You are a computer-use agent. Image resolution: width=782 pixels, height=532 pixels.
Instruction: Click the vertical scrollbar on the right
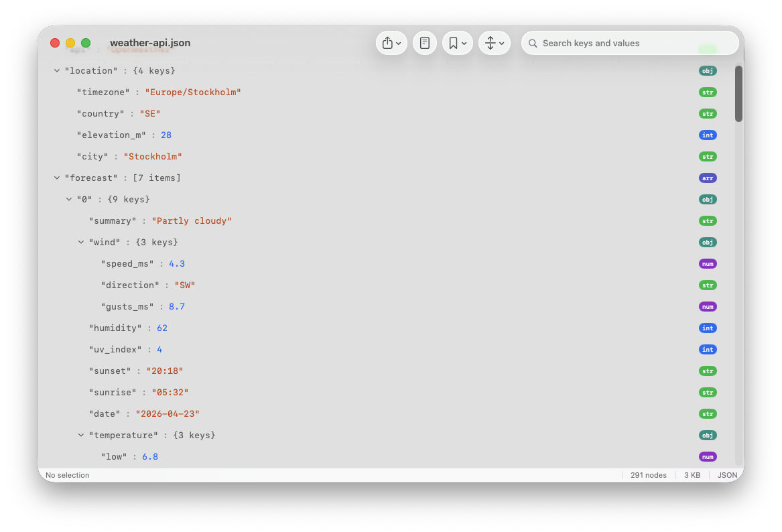(739, 94)
